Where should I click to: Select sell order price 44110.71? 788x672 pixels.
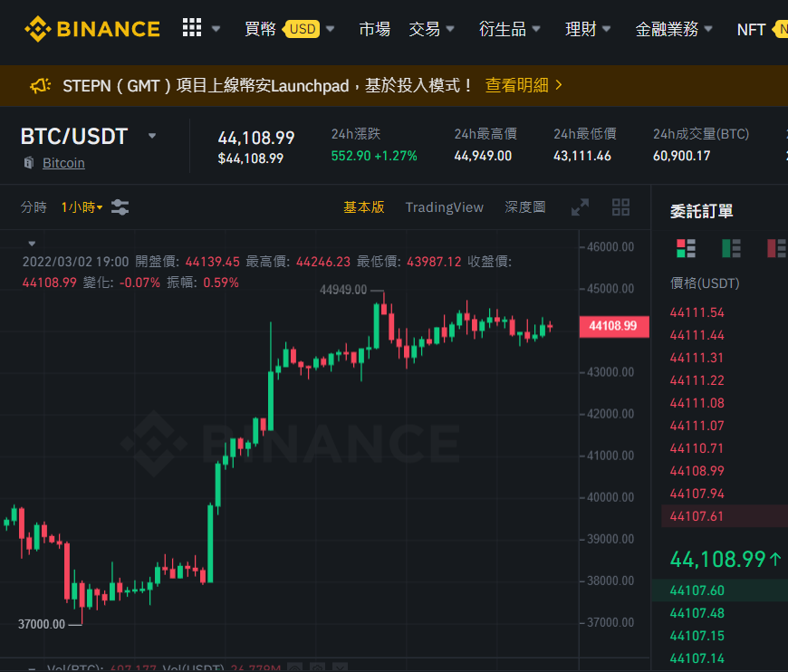pyautogui.click(x=697, y=447)
